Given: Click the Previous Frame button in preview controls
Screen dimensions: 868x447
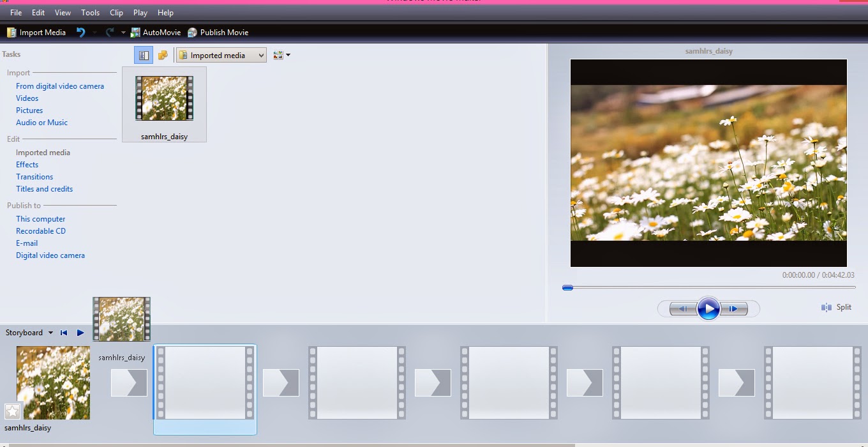Looking at the screenshot, I should (684, 308).
